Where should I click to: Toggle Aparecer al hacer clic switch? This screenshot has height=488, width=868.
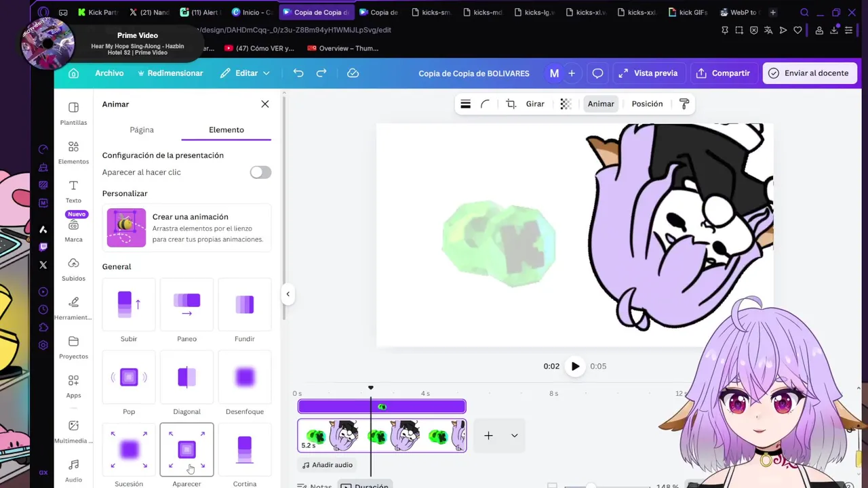coord(260,172)
